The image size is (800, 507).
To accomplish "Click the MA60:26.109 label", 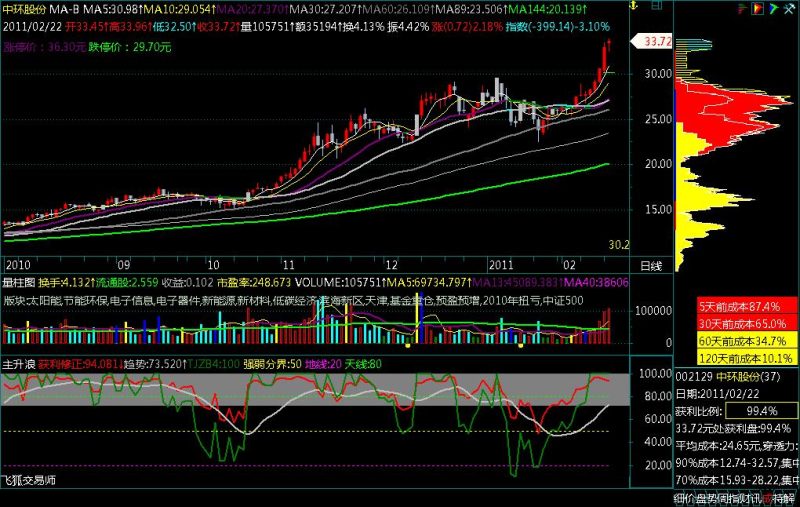I will pos(398,9).
